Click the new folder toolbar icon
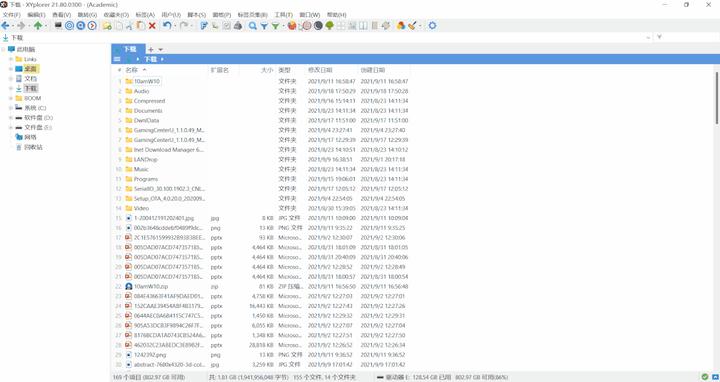 point(107,26)
